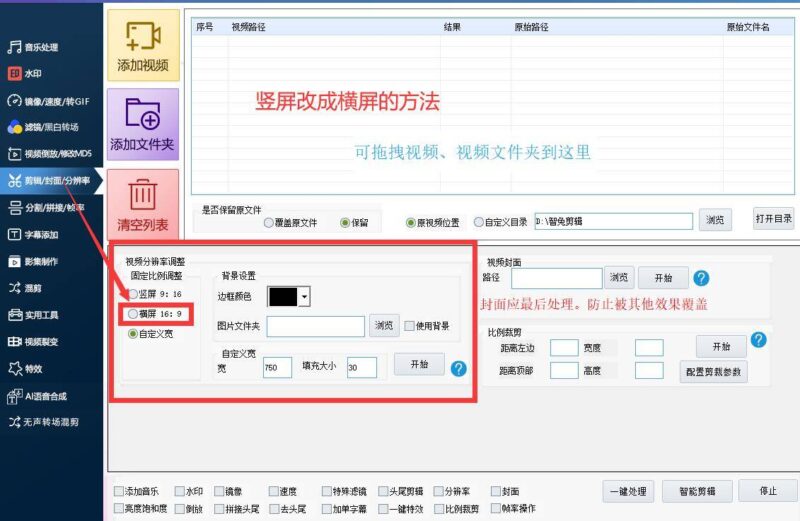Click 清空列表 clear list button
The width and height of the screenshot is (800, 521).
point(143,204)
